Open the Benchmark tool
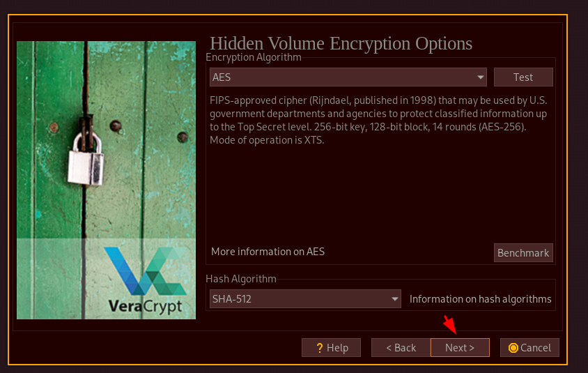 tap(523, 253)
